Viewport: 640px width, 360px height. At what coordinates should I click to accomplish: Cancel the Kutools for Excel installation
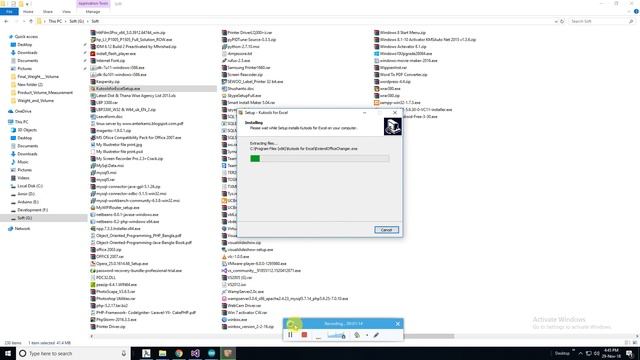(x=386, y=230)
